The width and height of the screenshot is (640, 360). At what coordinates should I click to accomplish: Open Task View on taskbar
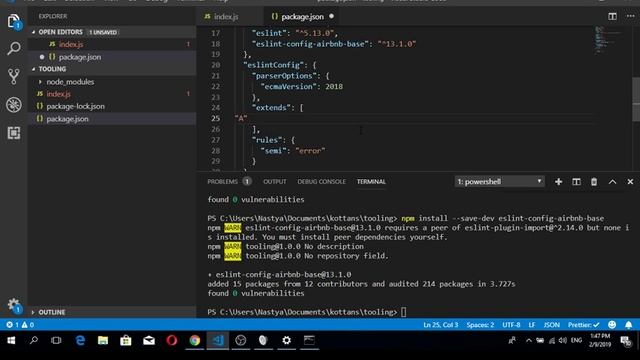click(x=56, y=340)
